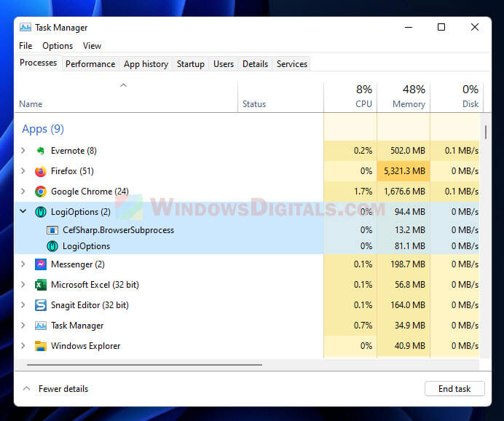Click the End task button
Viewport: 504px width, 421px height.
point(454,389)
